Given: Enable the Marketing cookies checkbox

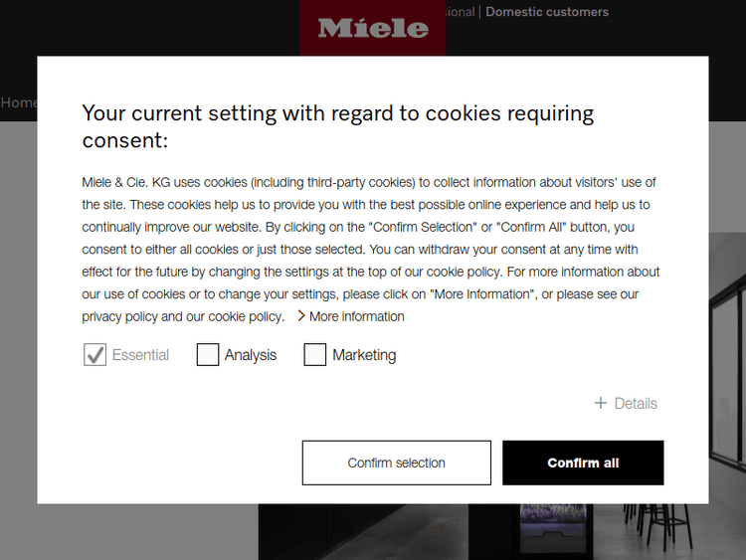Looking at the screenshot, I should 315,355.
